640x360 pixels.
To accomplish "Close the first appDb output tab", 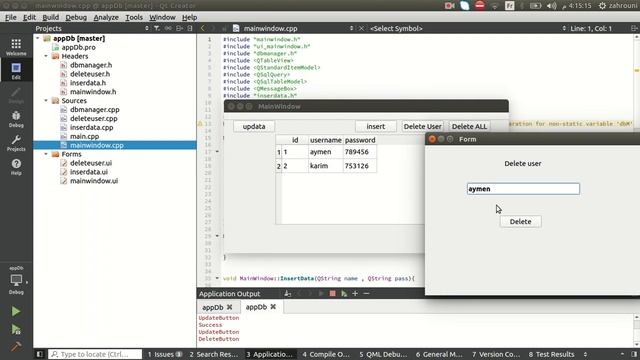I will click(229, 307).
